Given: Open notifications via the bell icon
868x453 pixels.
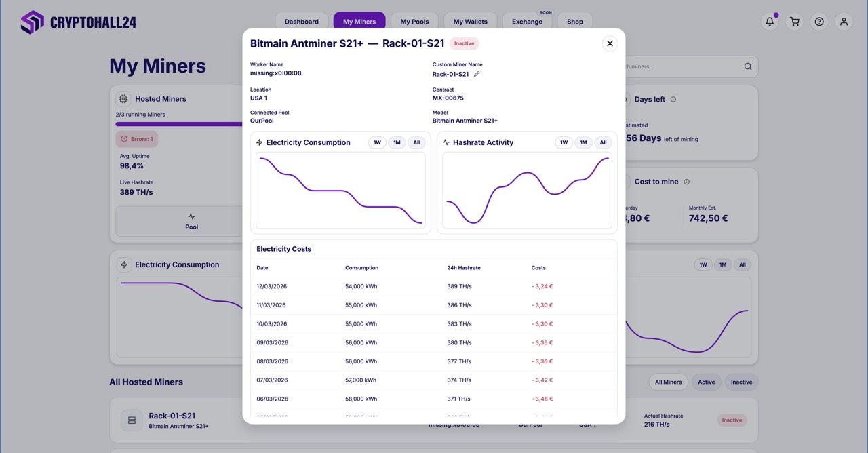Looking at the screenshot, I should pyautogui.click(x=770, y=21).
